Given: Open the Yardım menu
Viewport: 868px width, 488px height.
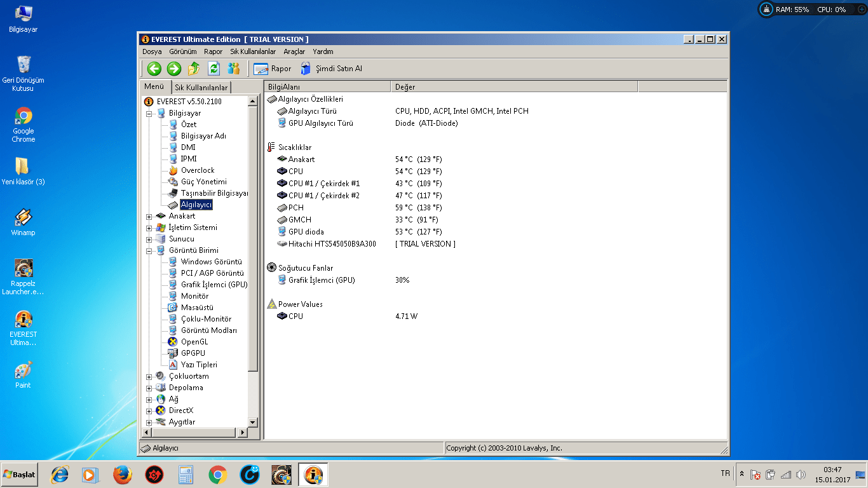Looking at the screenshot, I should pyautogui.click(x=323, y=51).
